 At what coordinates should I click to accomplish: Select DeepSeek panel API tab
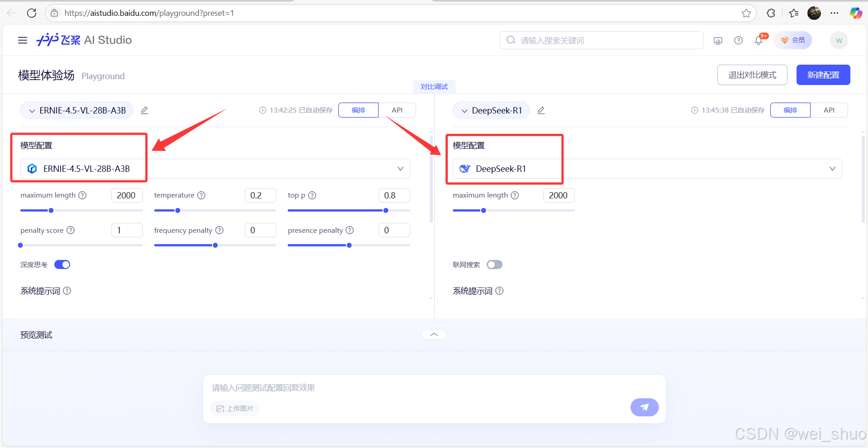pyautogui.click(x=829, y=110)
